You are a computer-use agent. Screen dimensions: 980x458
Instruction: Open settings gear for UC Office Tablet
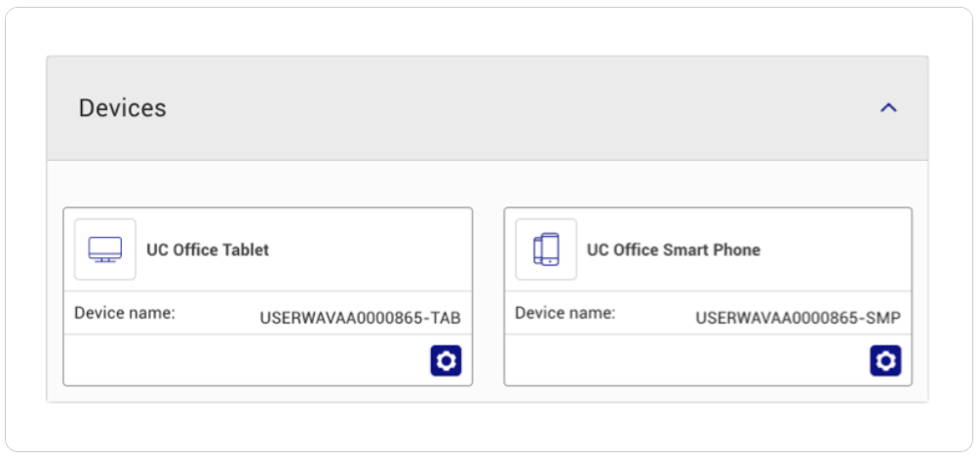pyautogui.click(x=446, y=361)
